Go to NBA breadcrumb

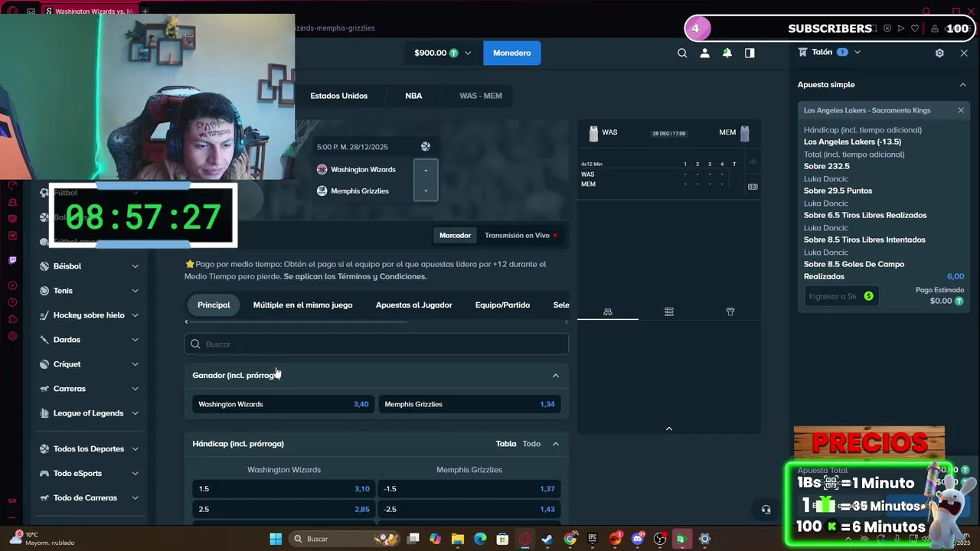413,96
